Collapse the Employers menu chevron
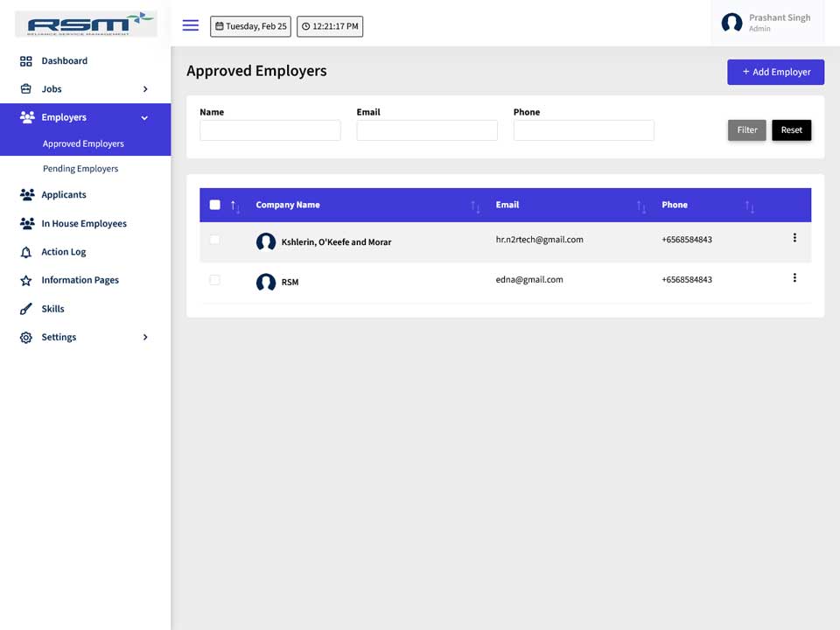The image size is (840, 630). click(144, 117)
